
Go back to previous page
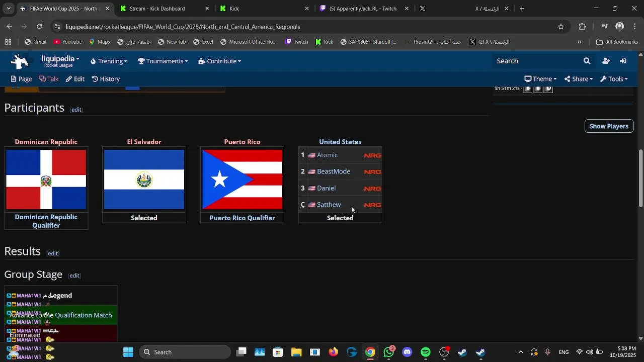pyautogui.click(x=9, y=26)
